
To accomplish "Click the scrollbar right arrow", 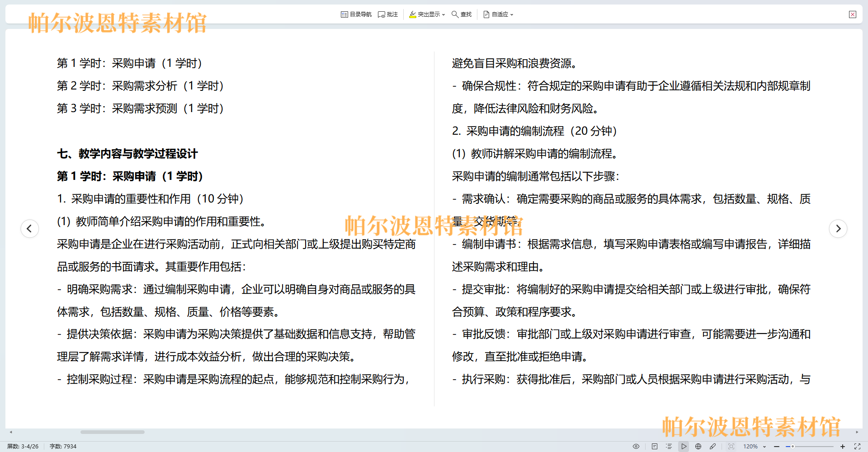I will point(857,432).
